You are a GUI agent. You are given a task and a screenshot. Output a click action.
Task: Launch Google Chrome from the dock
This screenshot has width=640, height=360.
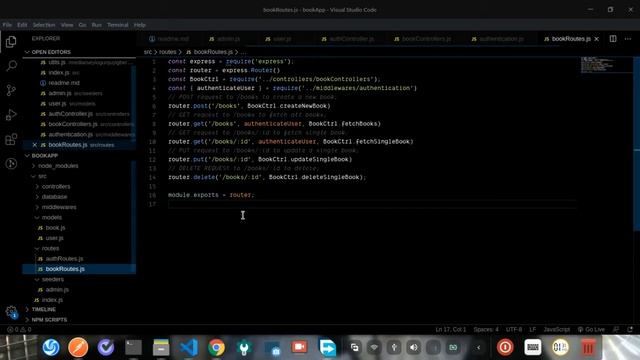point(216,347)
